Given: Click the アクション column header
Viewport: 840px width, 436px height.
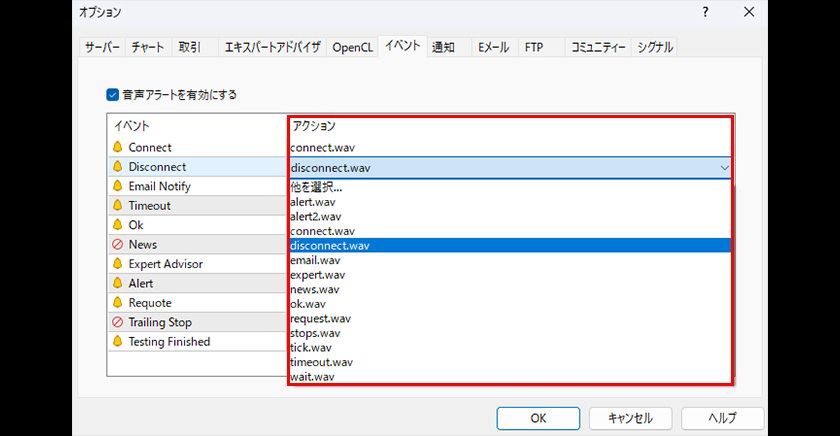Looking at the screenshot, I should coord(314,126).
